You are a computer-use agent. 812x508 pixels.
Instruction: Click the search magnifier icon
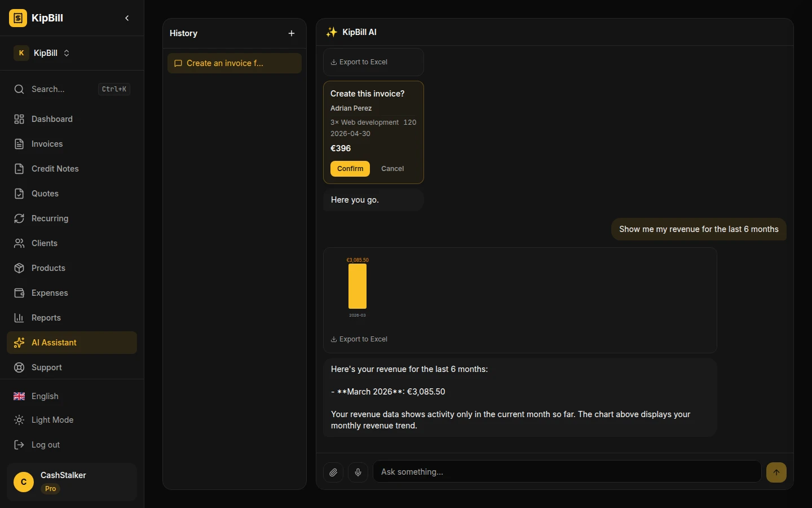[19, 89]
